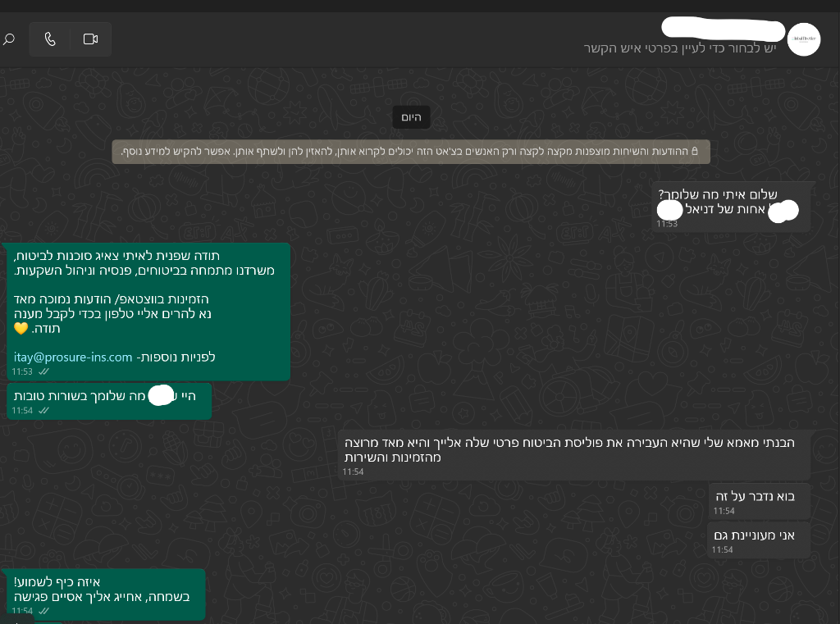840x624 pixels.
Task: Open the contact's profile picture
Action: click(x=804, y=39)
